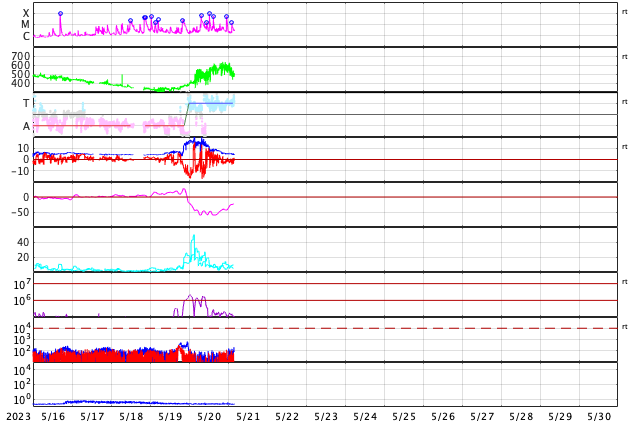
Task: Select the 5/19 date label
Action: (170, 417)
